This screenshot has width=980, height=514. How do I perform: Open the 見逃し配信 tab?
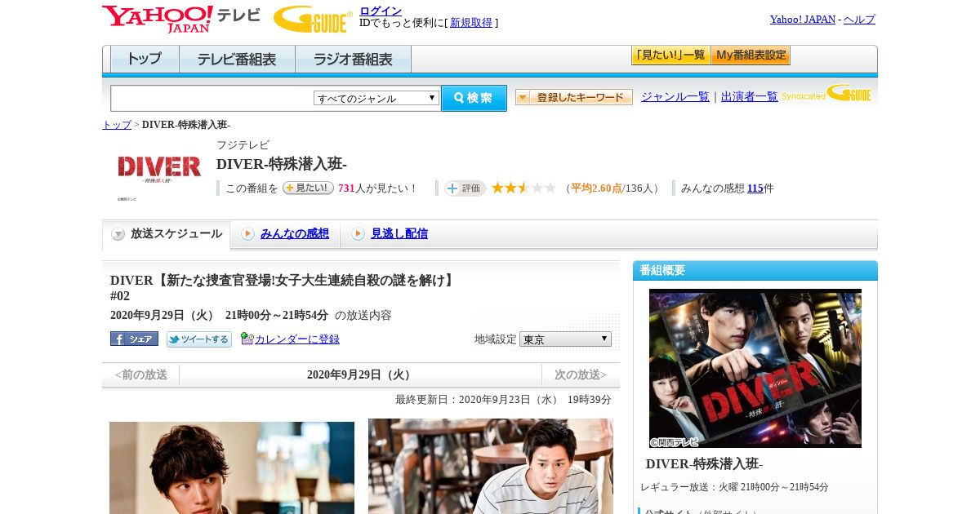[x=399, y=234]
